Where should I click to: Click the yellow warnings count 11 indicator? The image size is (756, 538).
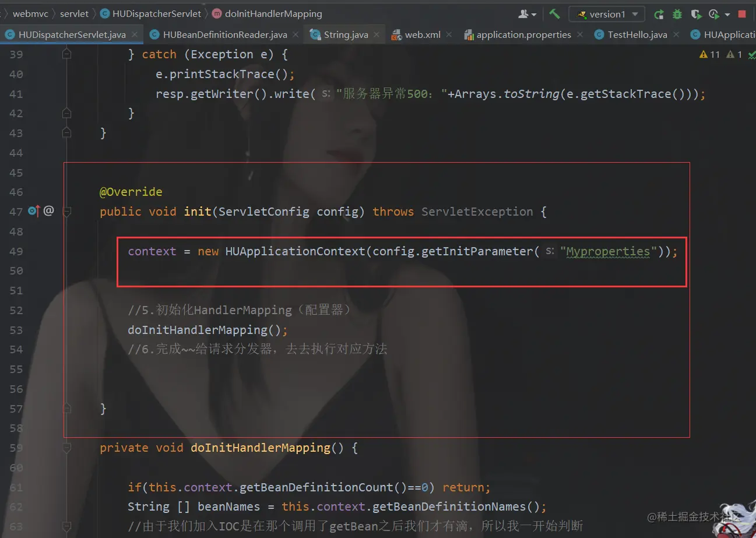709,54
